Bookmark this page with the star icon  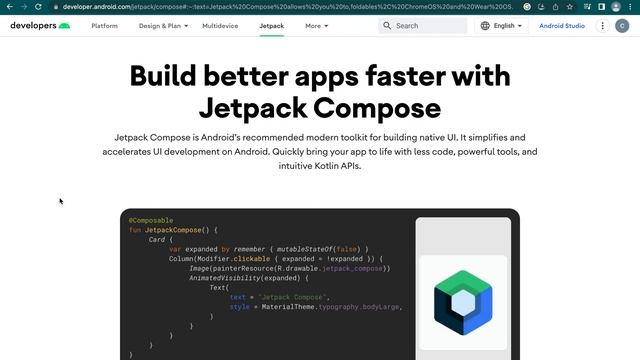[x=570, y=7]
